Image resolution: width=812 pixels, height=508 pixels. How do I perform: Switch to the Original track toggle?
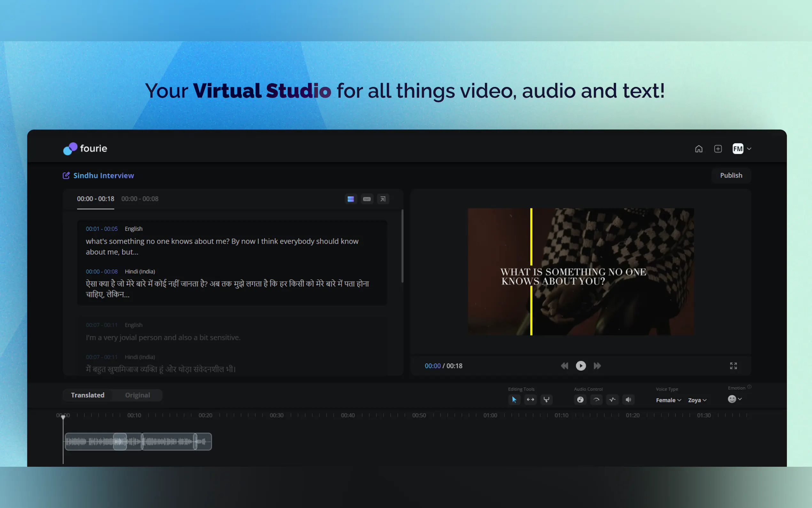point(137,395)
